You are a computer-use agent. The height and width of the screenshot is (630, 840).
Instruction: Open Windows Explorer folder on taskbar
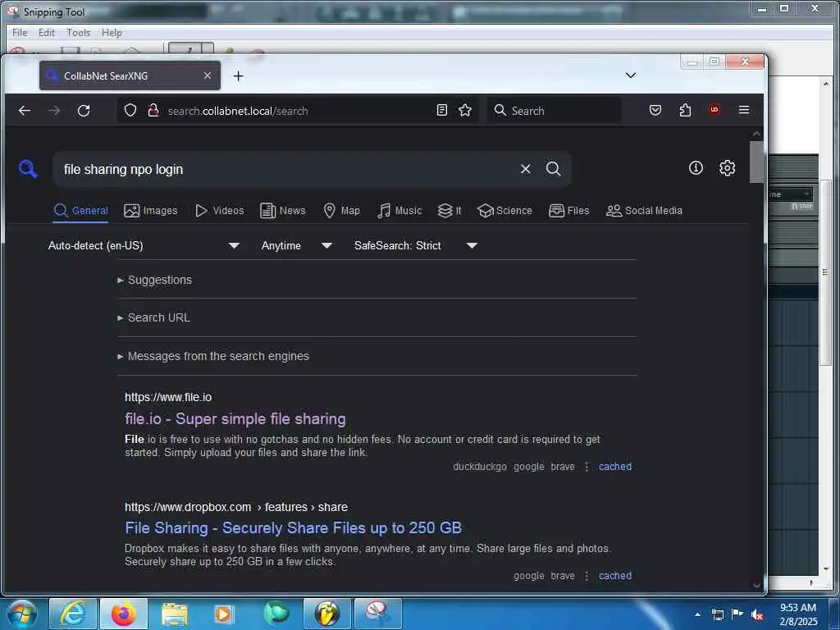(175, 614)
